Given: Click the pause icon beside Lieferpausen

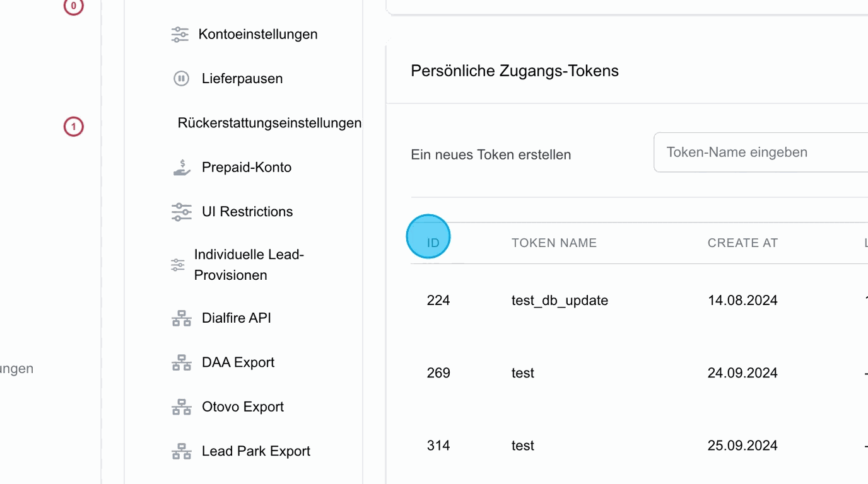Looking at the screenshot, I should tap(181, 79).
